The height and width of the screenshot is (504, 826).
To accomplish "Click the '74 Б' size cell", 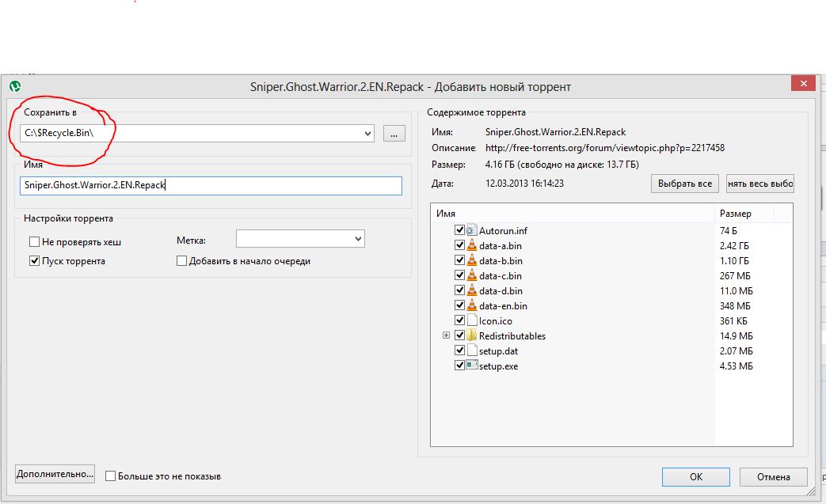I will coord(729,230).
